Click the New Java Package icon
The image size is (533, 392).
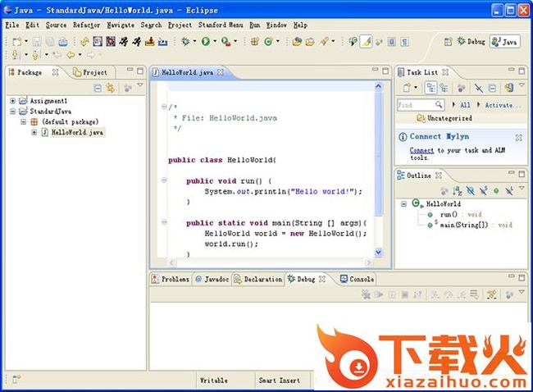pos(254,42)
